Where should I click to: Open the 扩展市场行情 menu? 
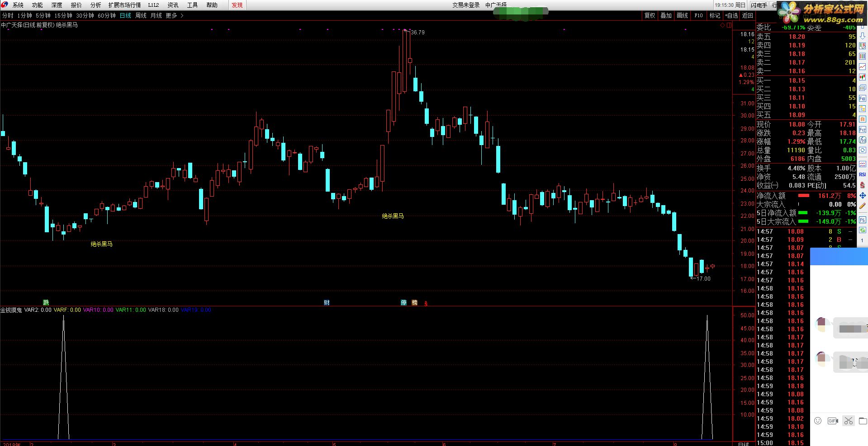tap(124, 5)
